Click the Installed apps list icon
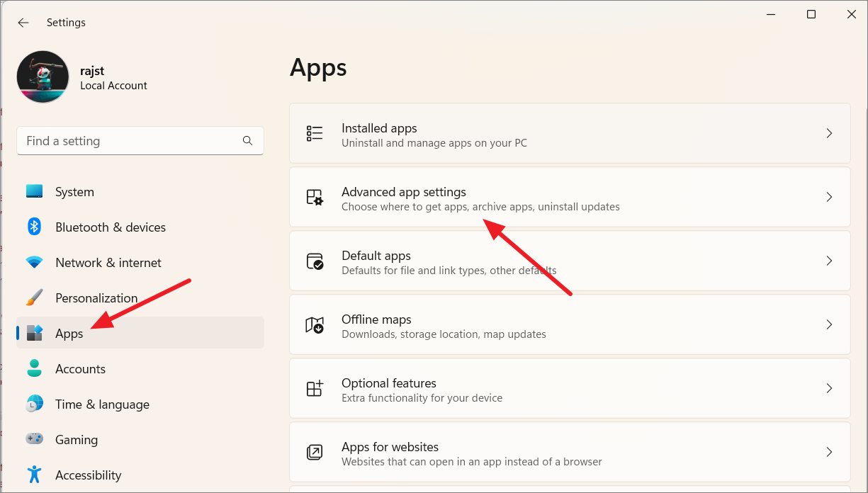Image resolution: width=868 pixels, height=493 pixels. 315,133
